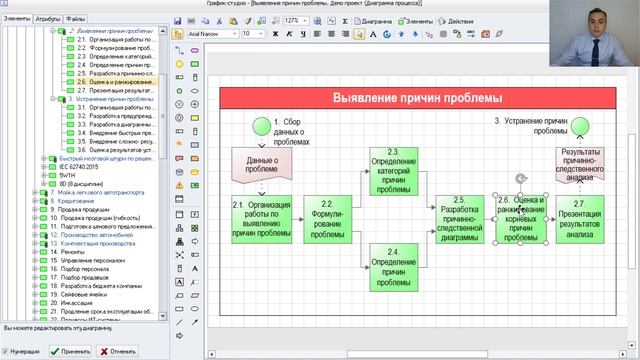The image size is (640, 360).
Task: Switch to the Файлы tab
Action: [x=75, y=19]
